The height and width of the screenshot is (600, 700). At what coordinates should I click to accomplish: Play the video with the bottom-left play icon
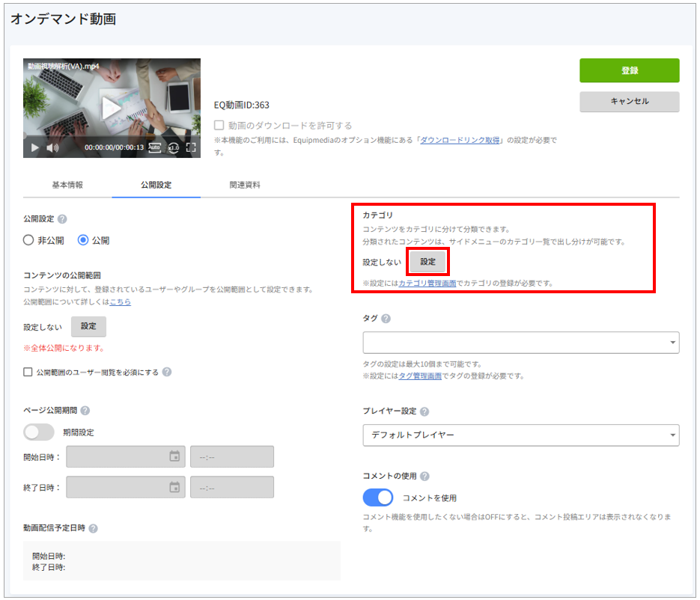pos(35,147)
